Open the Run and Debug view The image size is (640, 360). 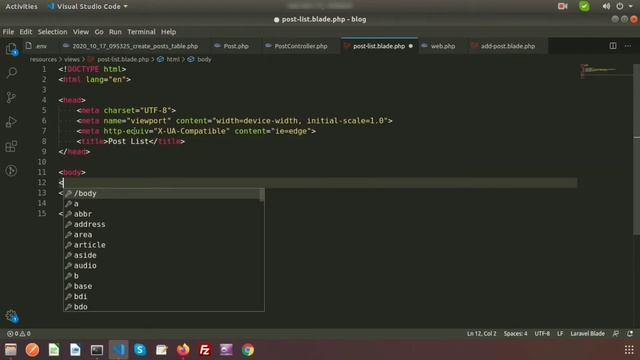point(11,122)
